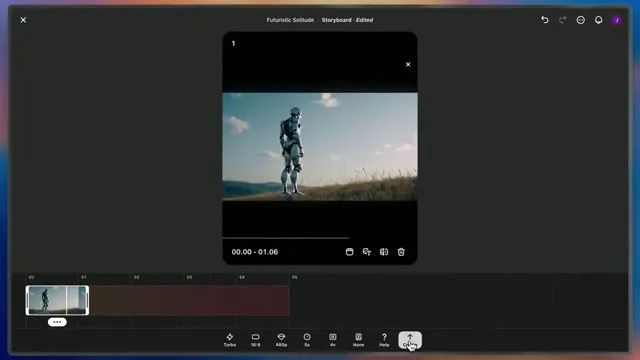Open the None preset dropdown
Viewport: 640px width, 360px height.
pos(358,340)
